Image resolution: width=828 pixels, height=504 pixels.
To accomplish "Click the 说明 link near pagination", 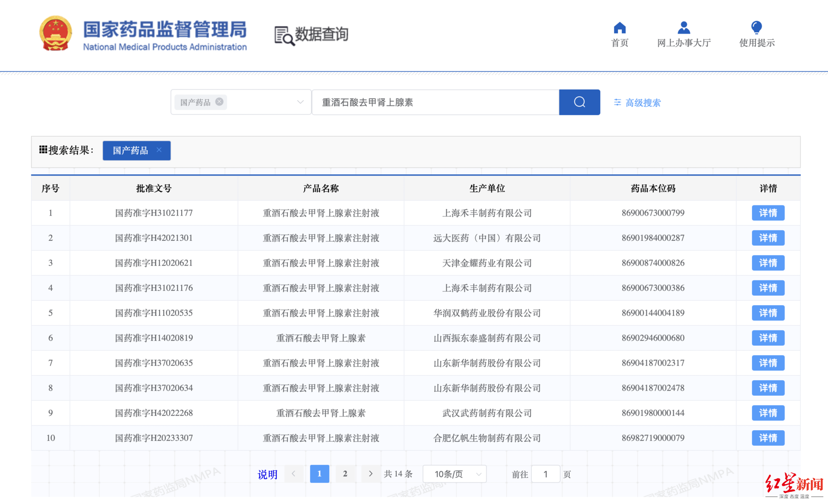I will point(267,474).
